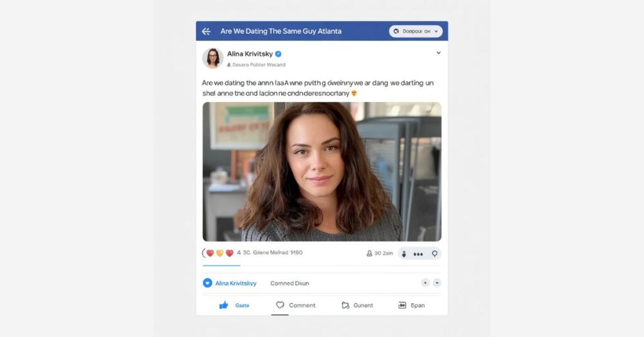Screen dimensions: 644x337
Task: Click the blue heart circle icon beside Alina Krivitskvy
Action: [208, 283]
